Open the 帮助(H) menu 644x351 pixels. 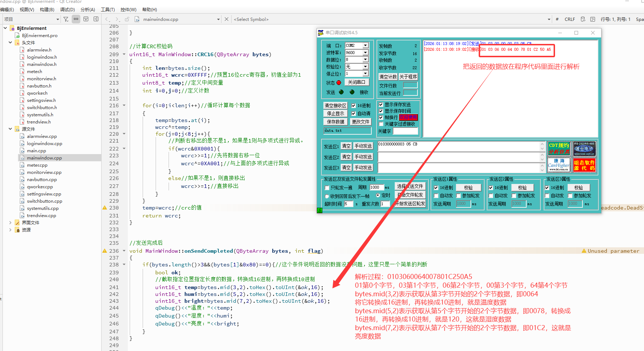[149, 9]
